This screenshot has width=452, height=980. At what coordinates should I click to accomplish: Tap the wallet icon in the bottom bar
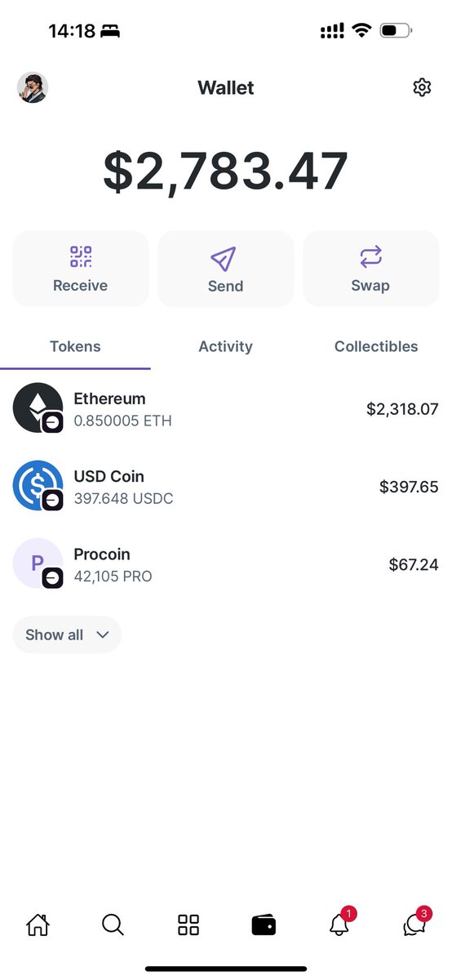264,924
